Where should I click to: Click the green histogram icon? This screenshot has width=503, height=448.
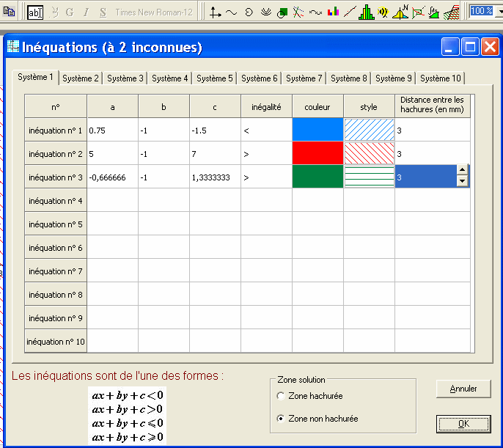pos(367,12)
